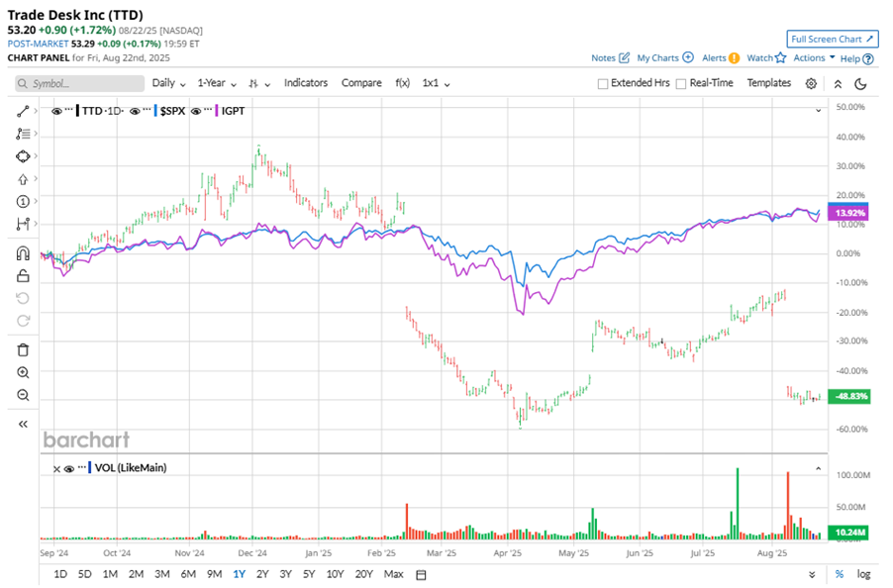This screenshot has height=588, width=893.
Task: Enable the Extended Hrs checkbox
Action: (x=603, y=84)
